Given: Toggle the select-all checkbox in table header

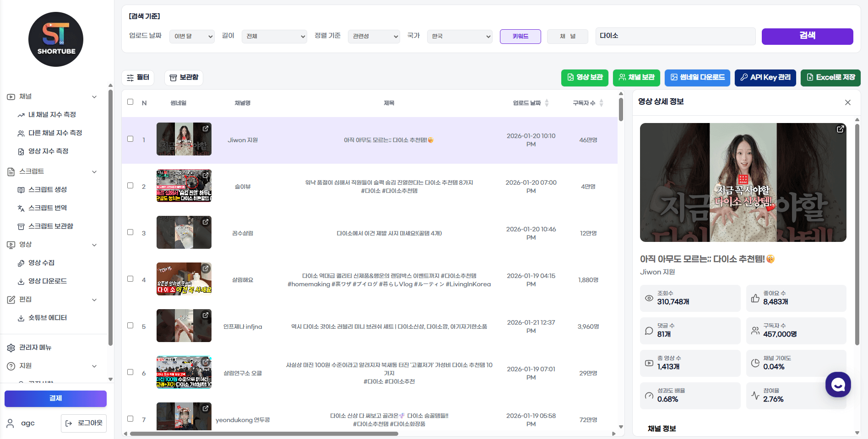Looking at the screenshot, I should coord(130,102).
